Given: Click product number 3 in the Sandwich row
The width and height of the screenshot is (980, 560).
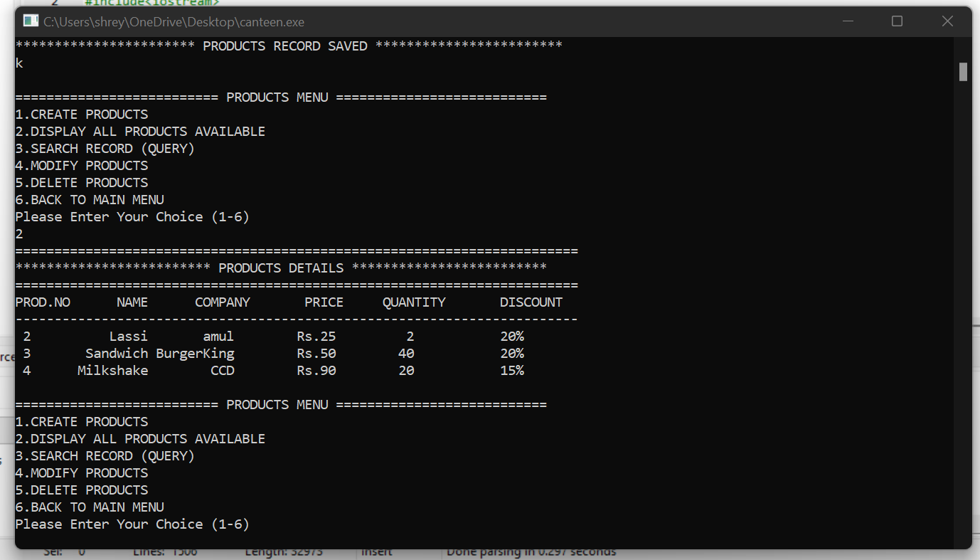Looking at the screenshot, I should (27, 354).
